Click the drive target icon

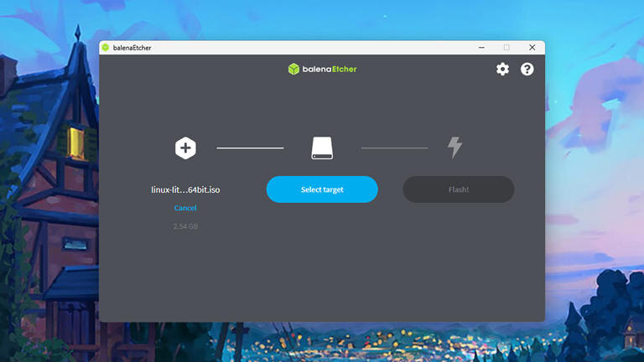point(322,147)
